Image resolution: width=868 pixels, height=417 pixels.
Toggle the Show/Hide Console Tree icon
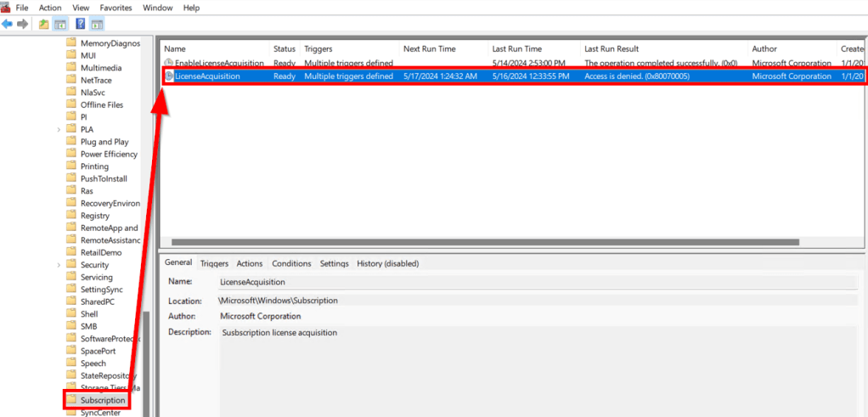click(60, 24)
